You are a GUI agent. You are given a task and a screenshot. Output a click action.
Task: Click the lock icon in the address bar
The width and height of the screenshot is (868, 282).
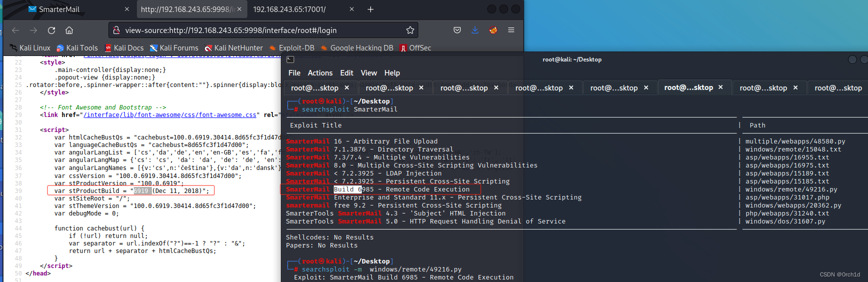[116, 30]
